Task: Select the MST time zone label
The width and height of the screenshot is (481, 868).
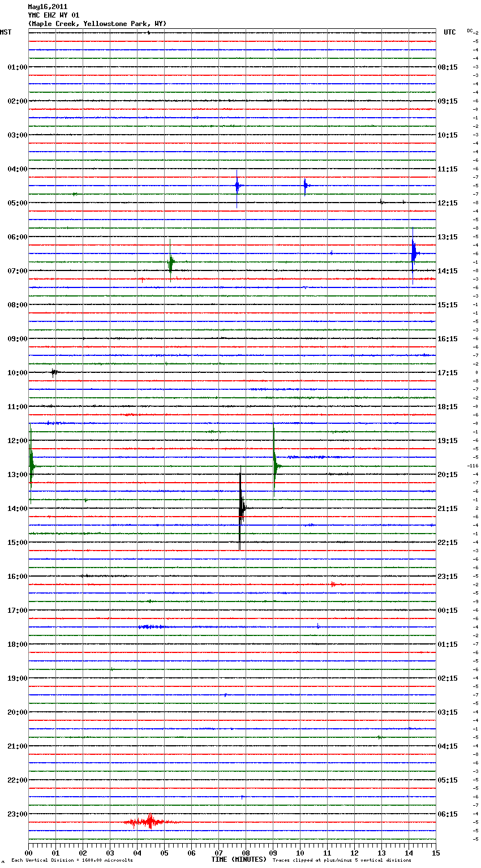Action: (x=6, y=32)
